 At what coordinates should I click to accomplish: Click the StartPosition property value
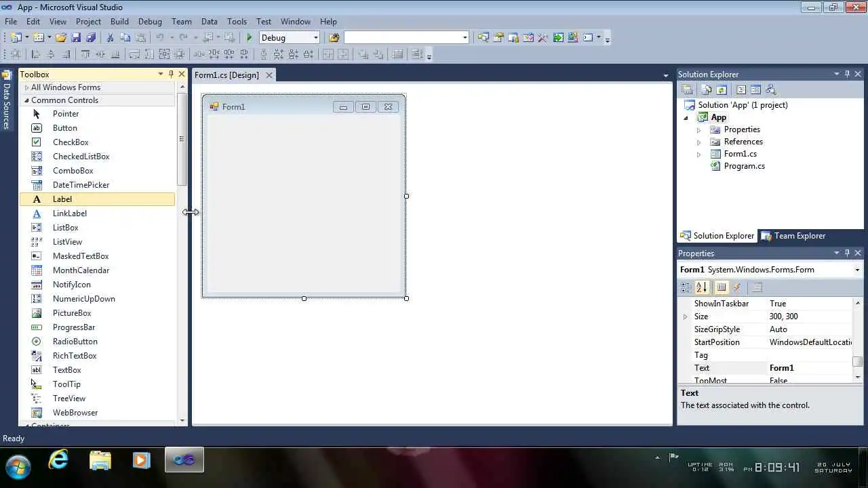tap(810, 342)
